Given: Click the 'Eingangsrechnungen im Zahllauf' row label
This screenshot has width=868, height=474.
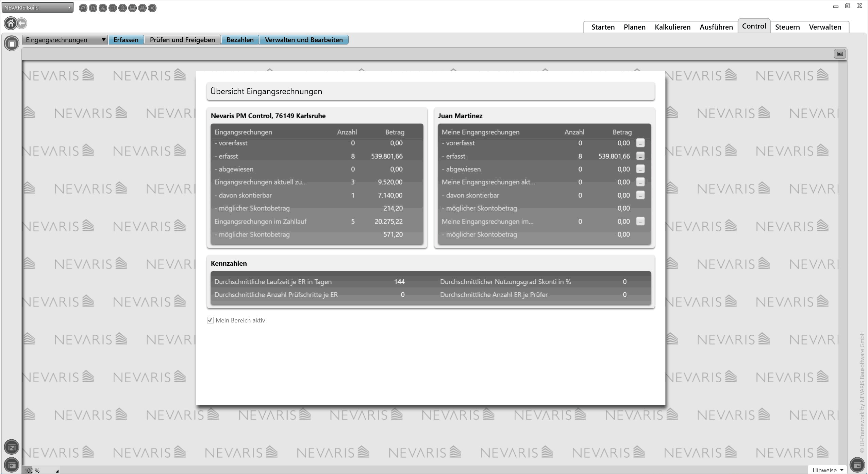Looking at the screenshot, I should 260,222.
